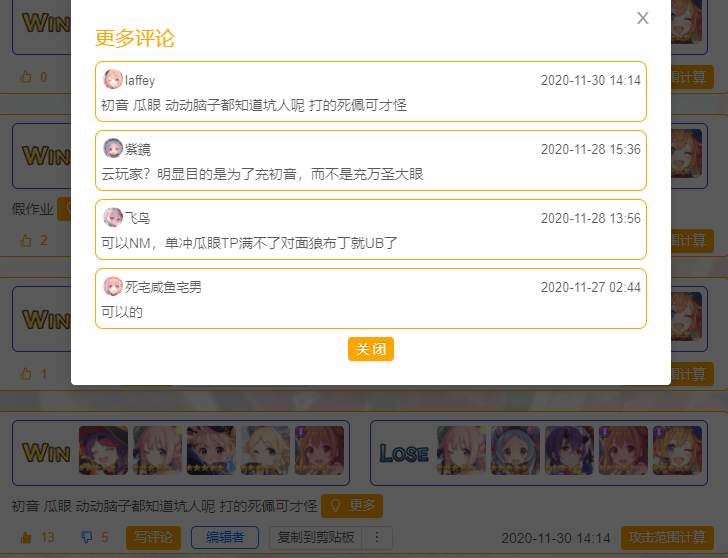Click 攻击范围计算 button at bottom right
Image resolution: width=728 pixels, height=558 pixels.
tap(667, 538)
